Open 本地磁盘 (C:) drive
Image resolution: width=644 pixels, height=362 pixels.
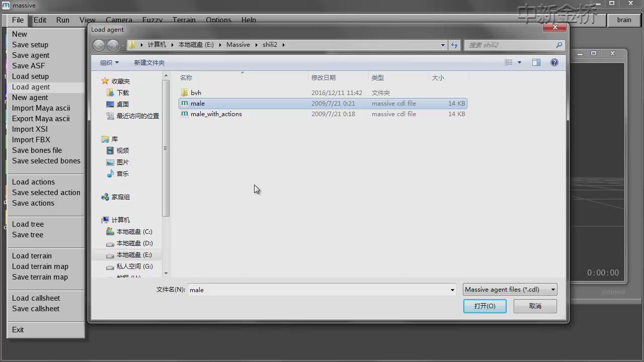pyautogui.click(x=134, y=231)
